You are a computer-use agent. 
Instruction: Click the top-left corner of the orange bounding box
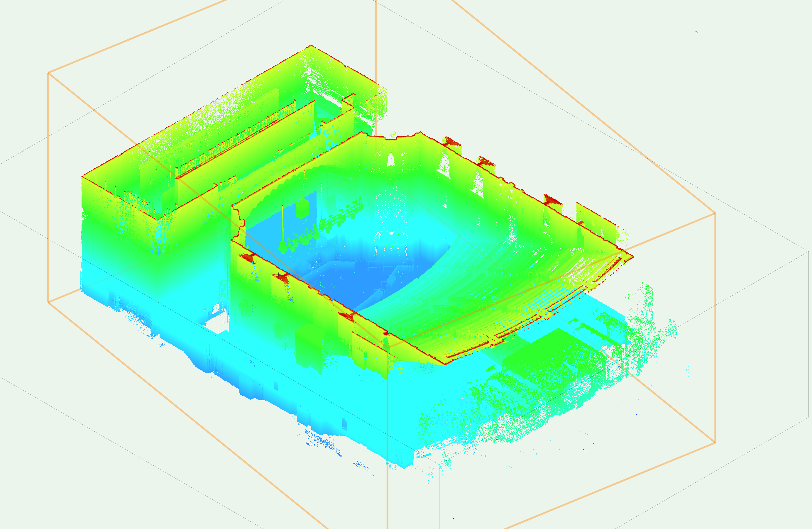(48, 73)
